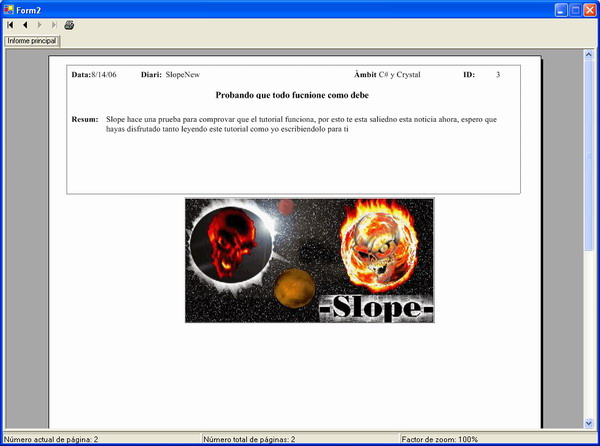Click the Data field 8/14/06
This screenshot has height=446, width=600.
104,75
